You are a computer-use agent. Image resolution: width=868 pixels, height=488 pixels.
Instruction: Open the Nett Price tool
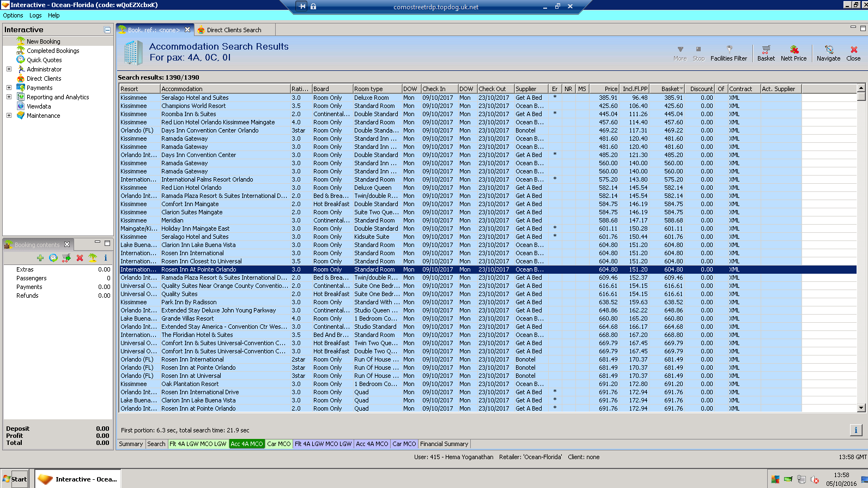pyautogui.click(x=793, y=53)
